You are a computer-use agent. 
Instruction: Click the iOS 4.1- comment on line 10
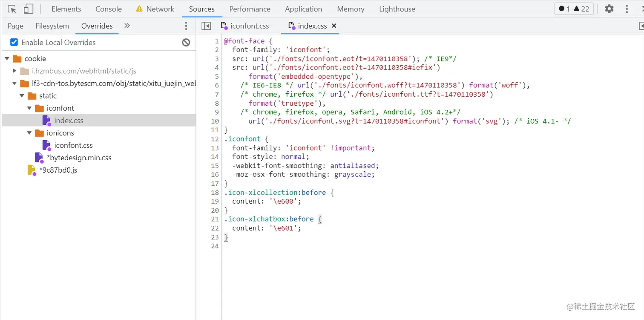point(542,121)
